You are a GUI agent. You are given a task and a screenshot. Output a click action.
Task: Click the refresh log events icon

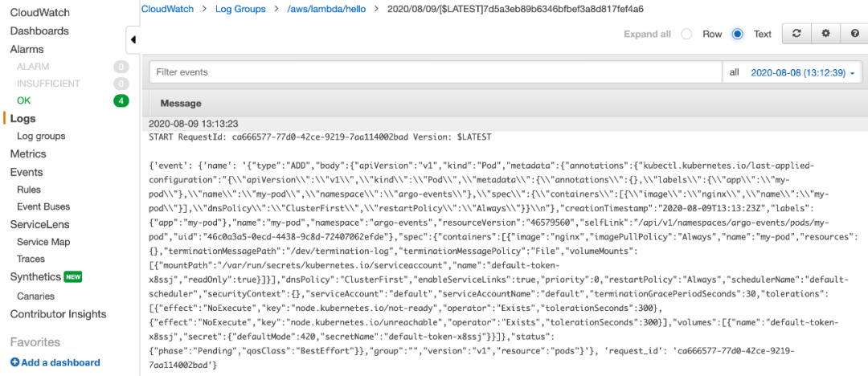coord(796,34)
